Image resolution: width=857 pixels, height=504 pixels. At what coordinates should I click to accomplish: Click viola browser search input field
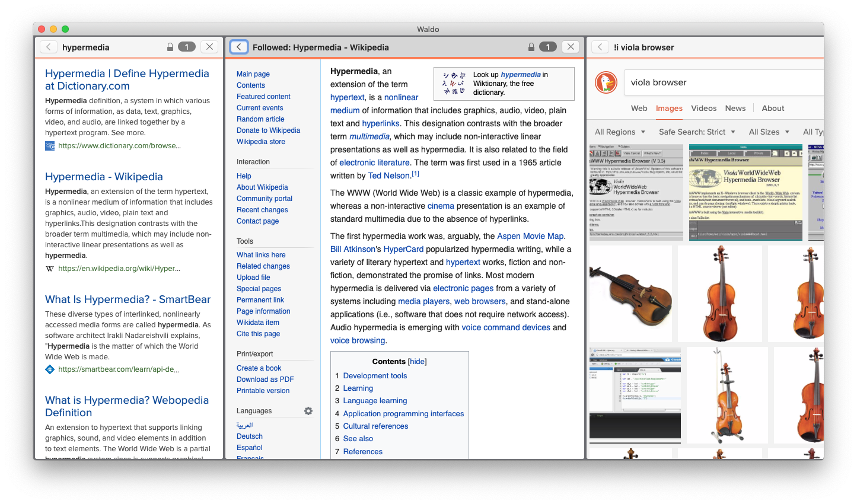click(x=724, y=82)
